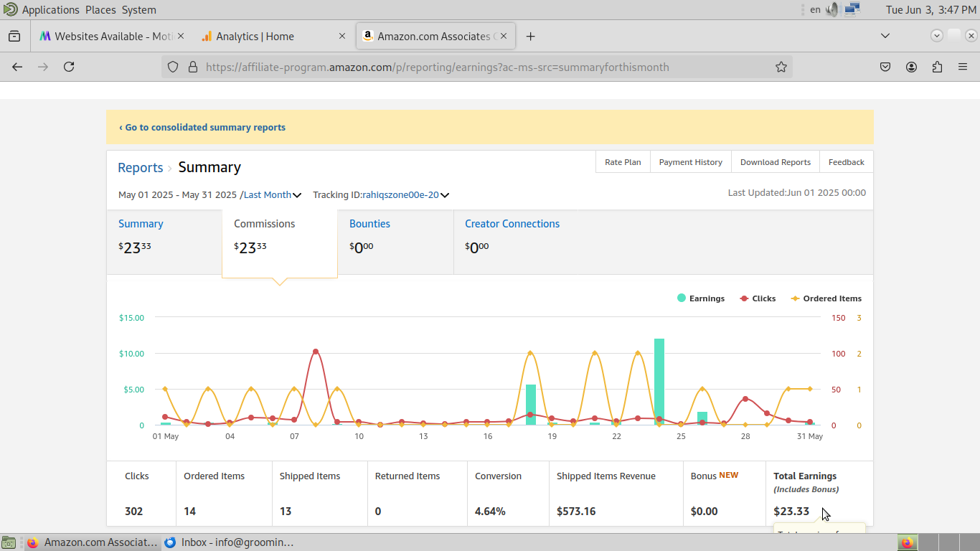Click the volume icon in system tray
The image size is (980, 551).
[832, 9]
